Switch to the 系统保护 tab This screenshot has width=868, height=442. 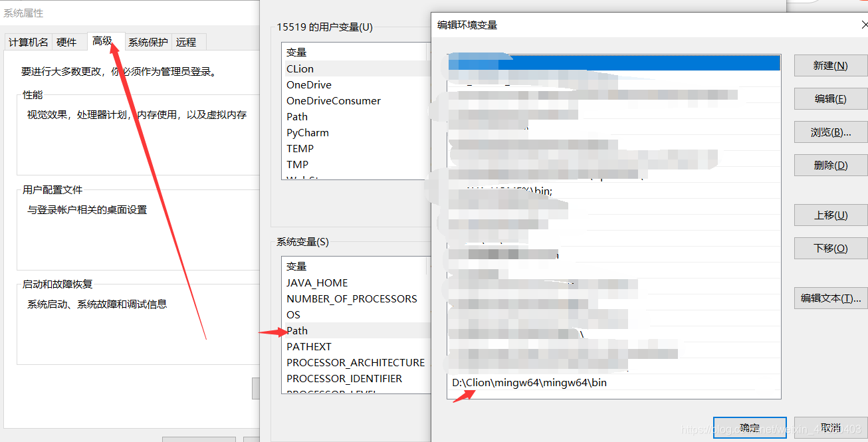tap(148, 41)
